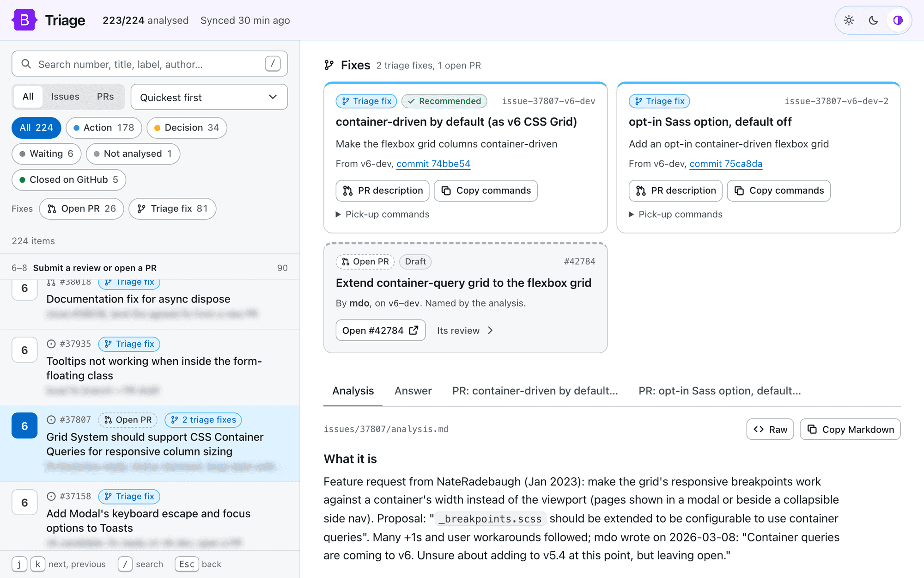Screen dimensions: 924x578
Task: Switch to the Answer tab
Action: [x=413, y=391]
